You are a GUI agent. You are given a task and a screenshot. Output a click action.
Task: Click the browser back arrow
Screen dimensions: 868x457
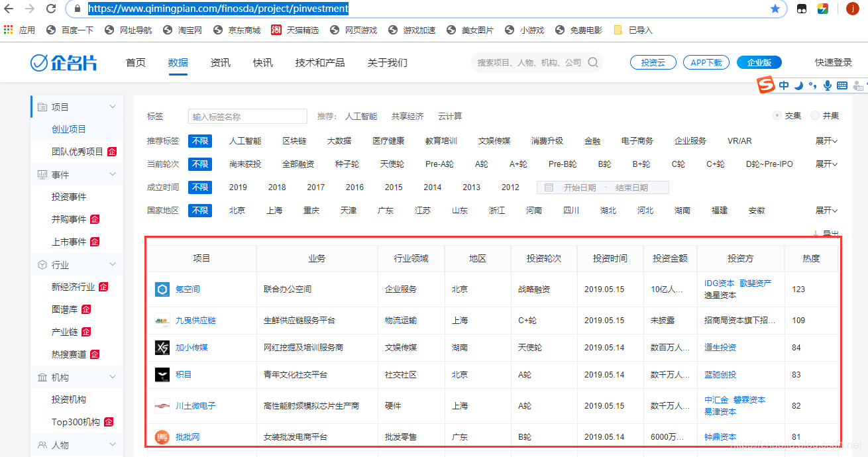[x=9, y=9]
